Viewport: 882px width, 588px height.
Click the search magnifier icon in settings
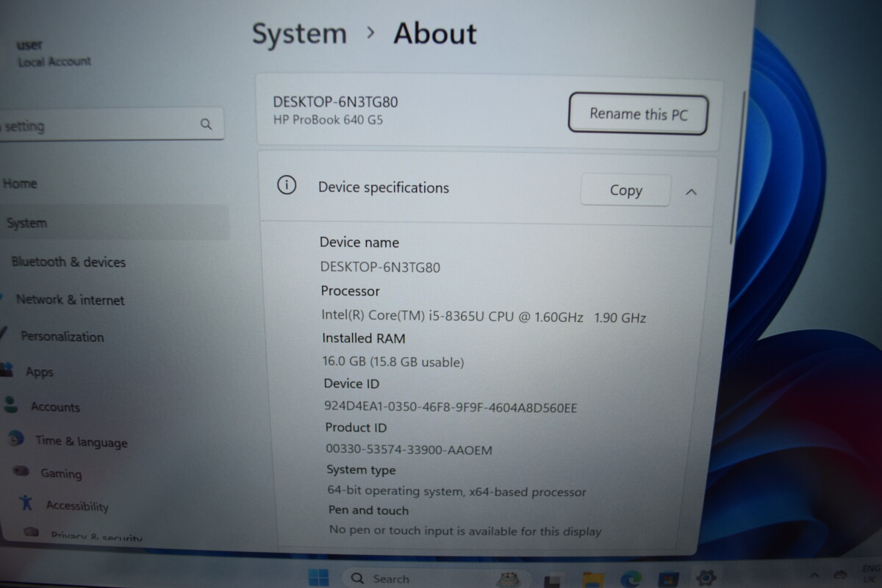pos(206,123)
